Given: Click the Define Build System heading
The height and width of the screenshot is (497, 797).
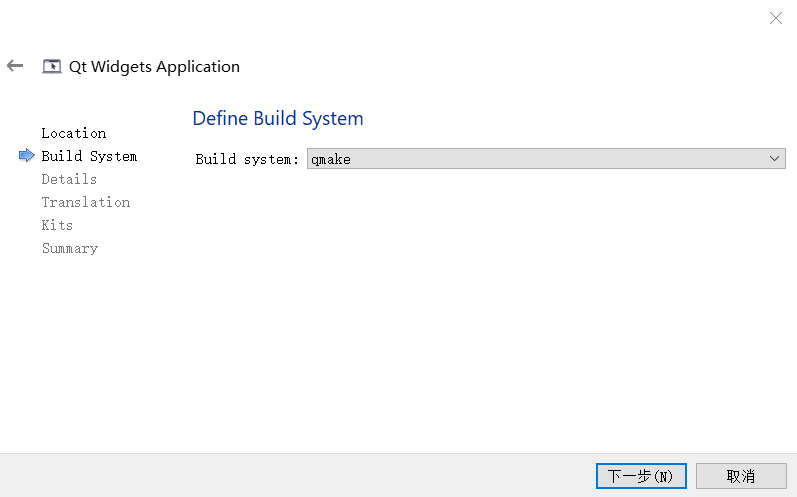Looking at the screenshot, I should point(277,118).
